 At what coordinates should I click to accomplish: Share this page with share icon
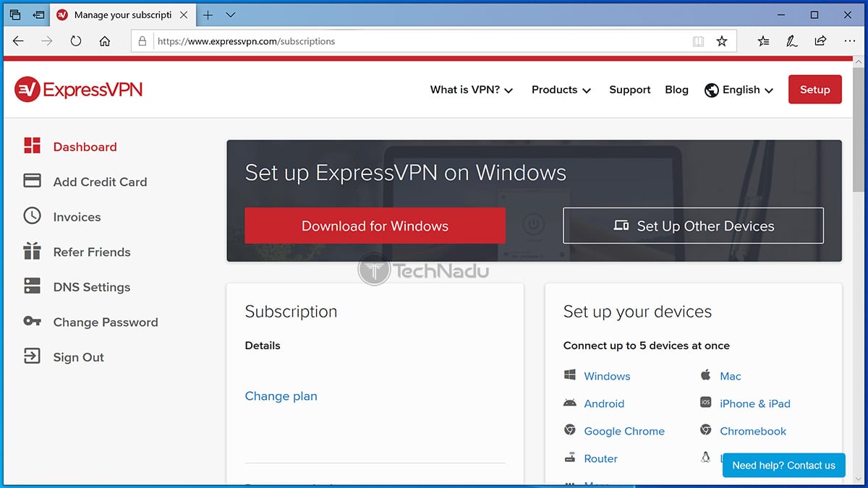coord(820,41)
